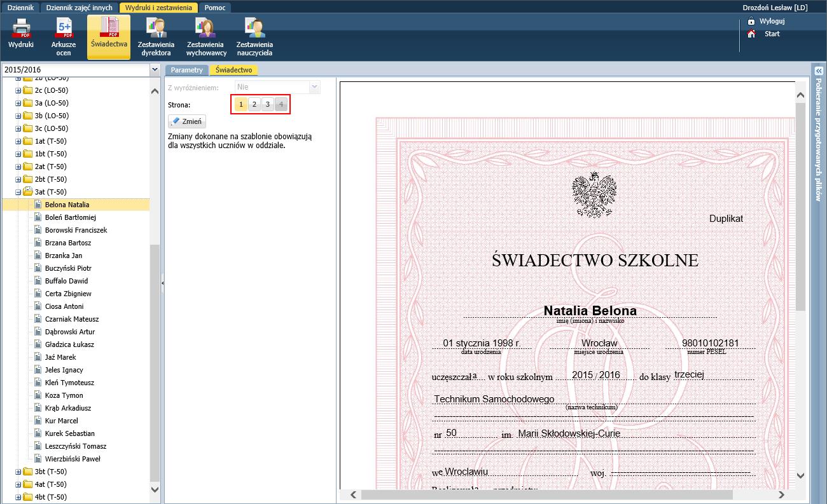Open the Pomoc tab
The width and height of the screenshot is (827, 504).
[x=215, y=8]
